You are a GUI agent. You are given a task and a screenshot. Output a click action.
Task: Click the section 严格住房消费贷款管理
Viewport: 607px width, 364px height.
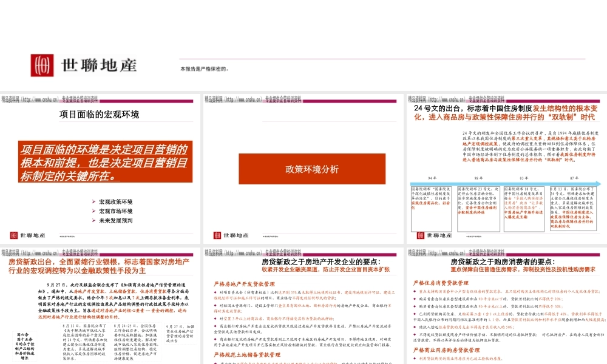441,283
